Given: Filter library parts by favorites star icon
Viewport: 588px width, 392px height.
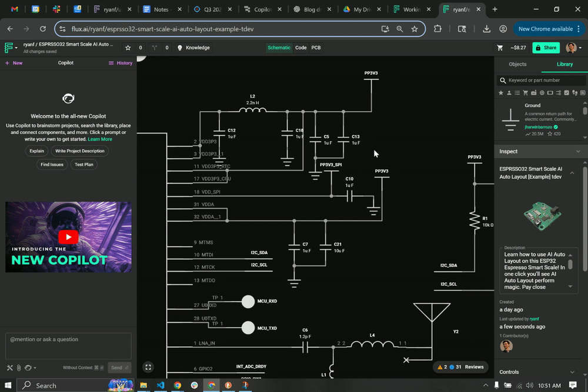Looking at the screenshot, I should (x=501, y=92).
